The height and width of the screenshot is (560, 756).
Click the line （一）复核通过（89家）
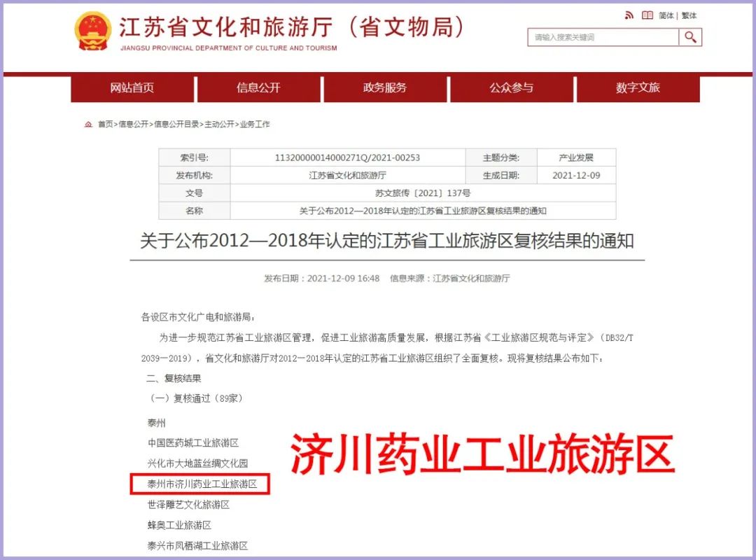coord(197,398)
